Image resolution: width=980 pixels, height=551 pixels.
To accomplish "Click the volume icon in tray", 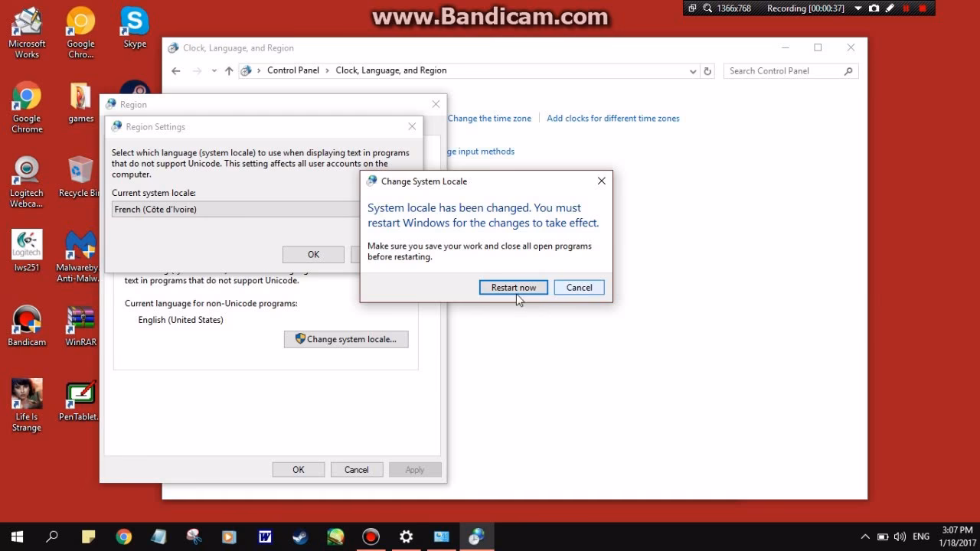I will click(900, 536).
